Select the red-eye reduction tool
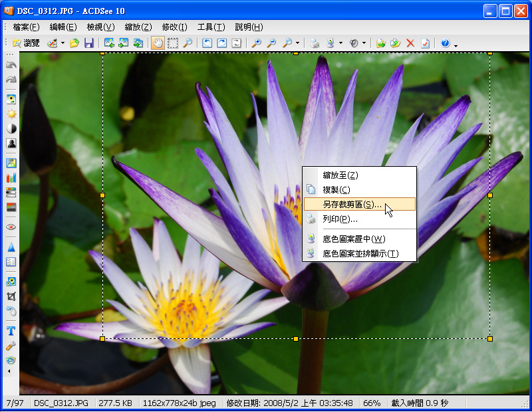 pyautogui.click(x=11, y=227)
